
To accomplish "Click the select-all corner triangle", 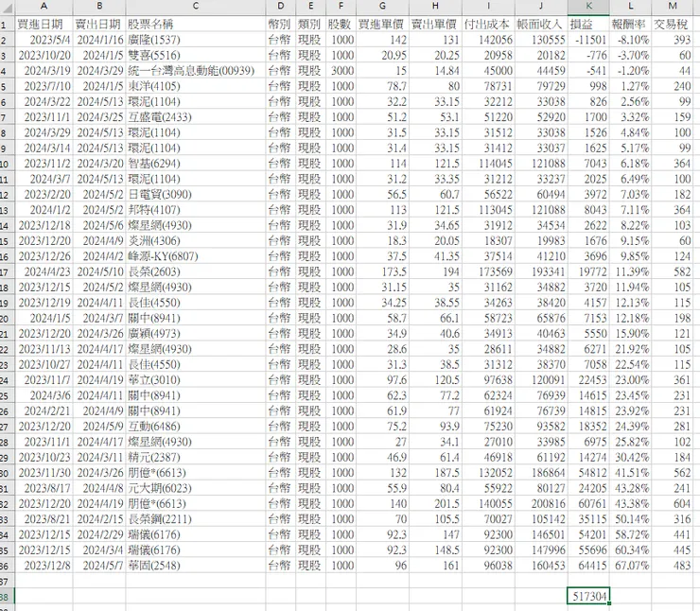I will click(x=8, y=8).
